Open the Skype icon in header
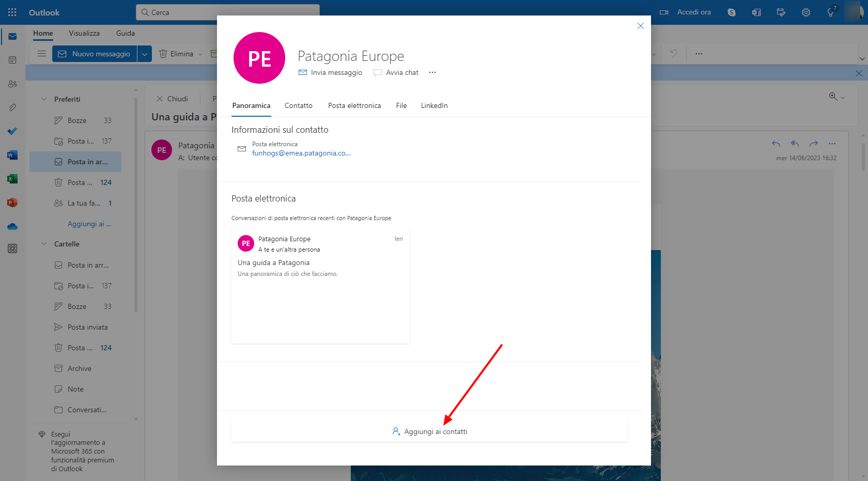Screen dimensions: 868x481 (x=732, y=12)
